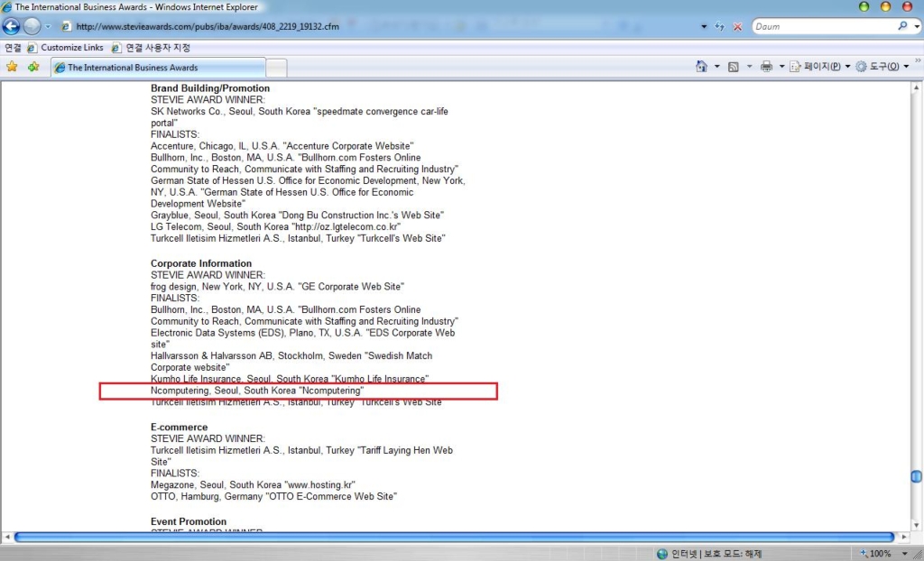This screenshot has height=561, width=924.
Task: Click the OTTO E-Commerce Web Site line
Action: [x=274, y=497]
